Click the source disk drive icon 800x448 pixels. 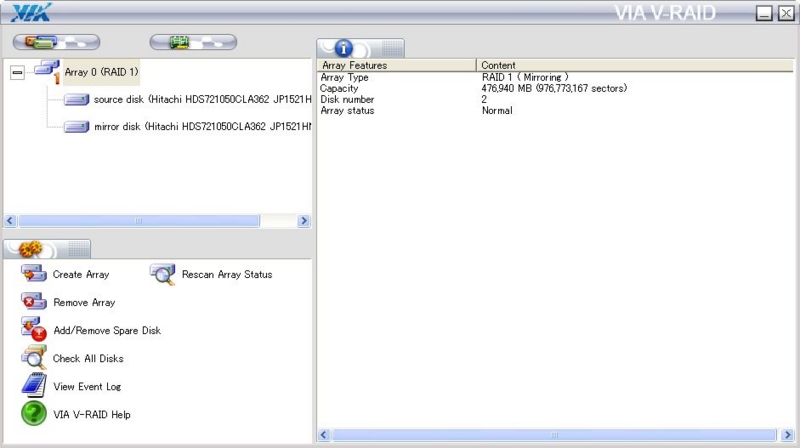[x=77, y=99]
